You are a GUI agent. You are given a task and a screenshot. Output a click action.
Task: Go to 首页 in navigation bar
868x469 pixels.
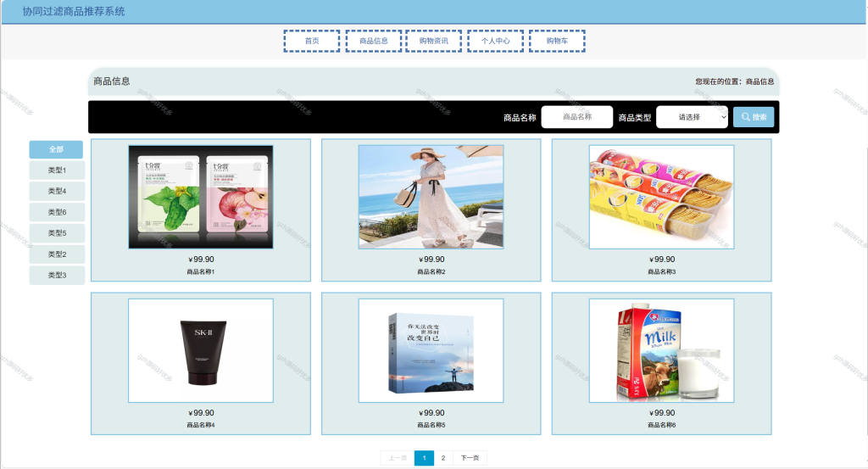pyautogui.click(x=312, y=41)
